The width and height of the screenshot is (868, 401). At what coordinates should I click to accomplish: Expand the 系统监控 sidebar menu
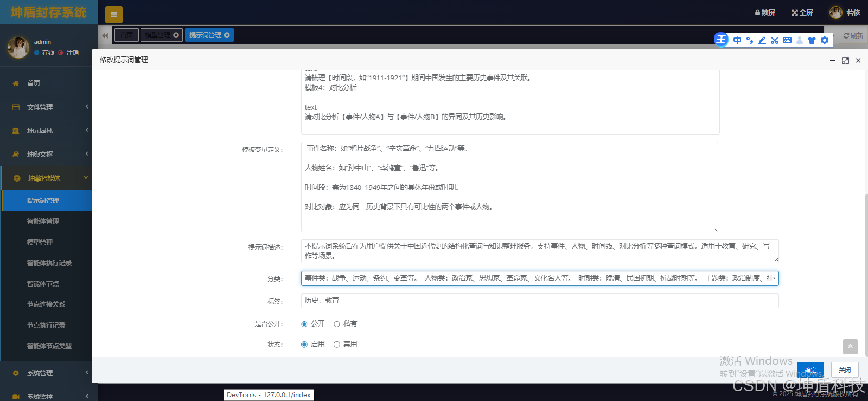[x=46, y=396]
